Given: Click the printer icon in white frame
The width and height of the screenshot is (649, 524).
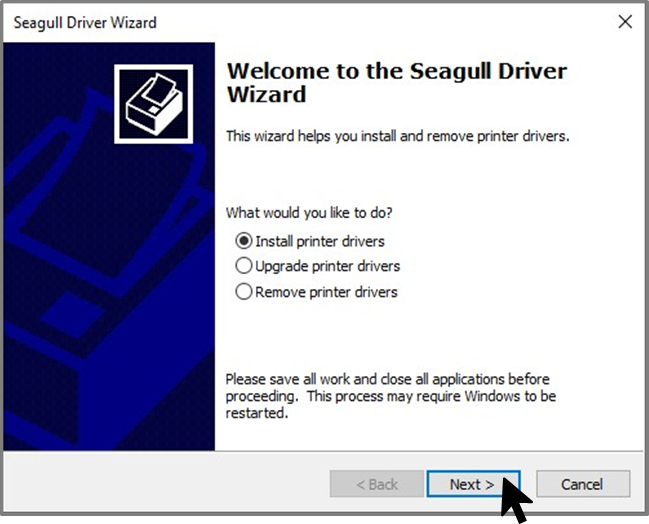Looking at the screenshot, I should [x=154, y=104].
